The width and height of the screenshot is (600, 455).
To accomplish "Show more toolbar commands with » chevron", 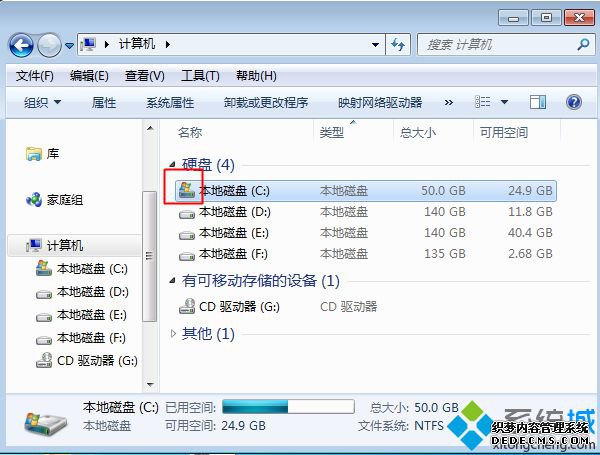I will pyautogui.click(x=448, y=102).
